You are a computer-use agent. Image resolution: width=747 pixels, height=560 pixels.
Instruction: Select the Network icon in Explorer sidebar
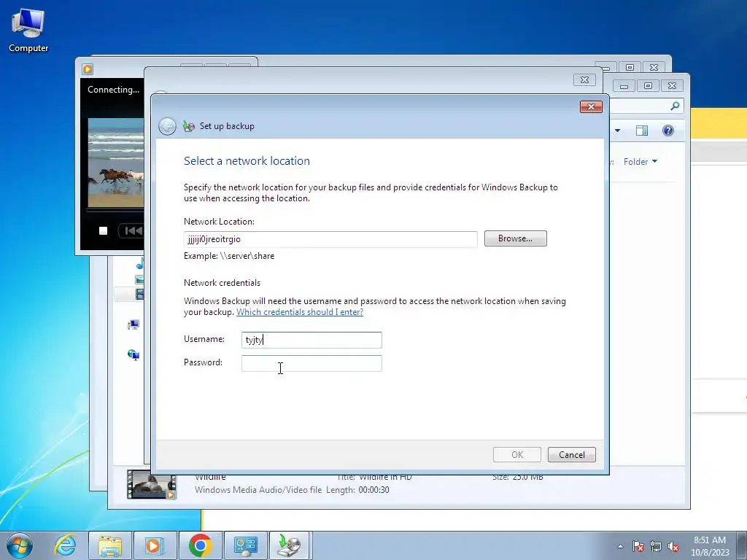point(133,355)
